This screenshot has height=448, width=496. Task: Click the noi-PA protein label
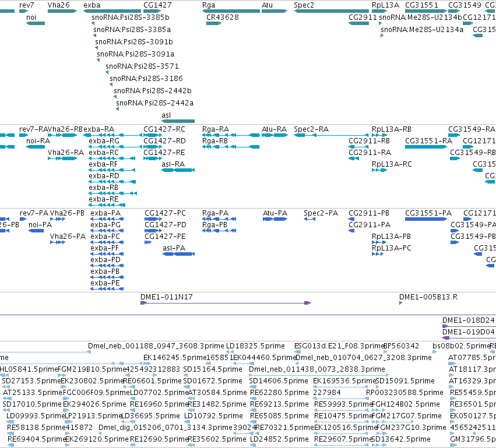[x=40, y=225]
